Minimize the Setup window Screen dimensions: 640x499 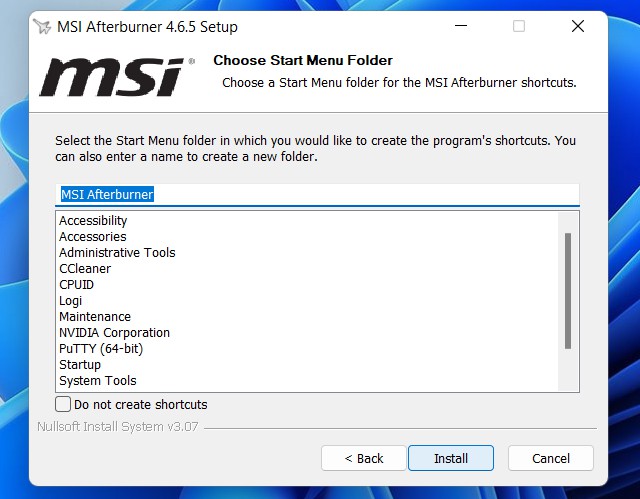[461, 27]
